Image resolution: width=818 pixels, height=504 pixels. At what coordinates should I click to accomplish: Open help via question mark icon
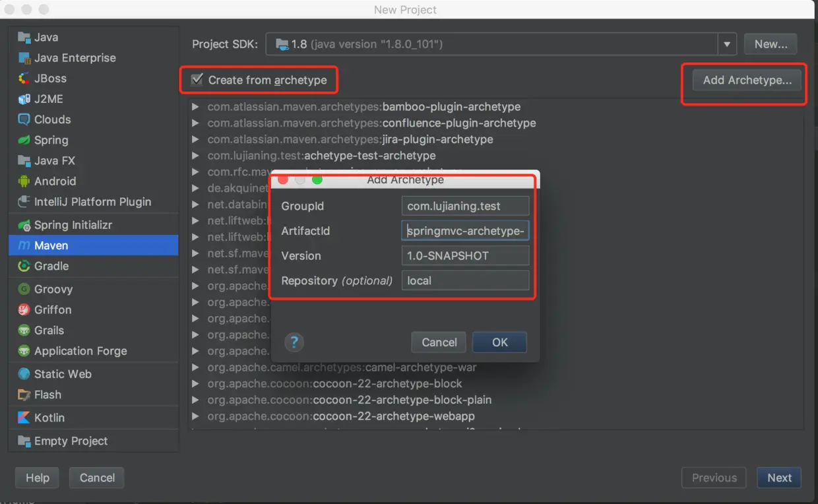coord(294,342)
